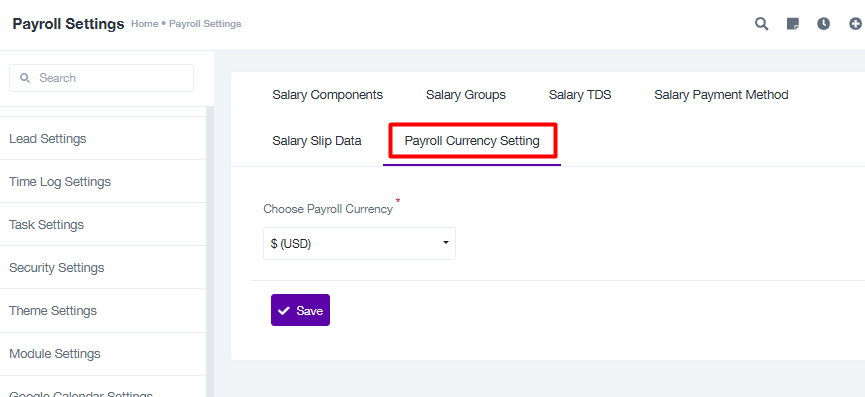This screenshot has width=865, height=397.
Task: Open the Salary Payment Method tab
Action: (721, 95)
